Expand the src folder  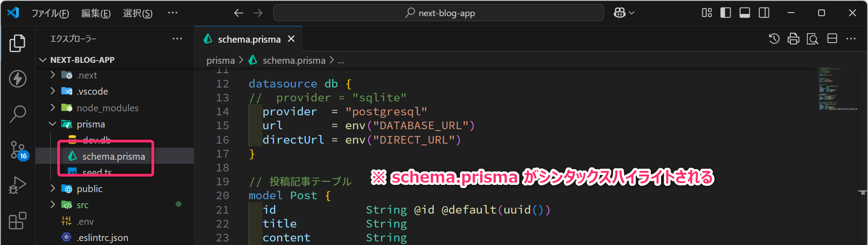point(82,205)
